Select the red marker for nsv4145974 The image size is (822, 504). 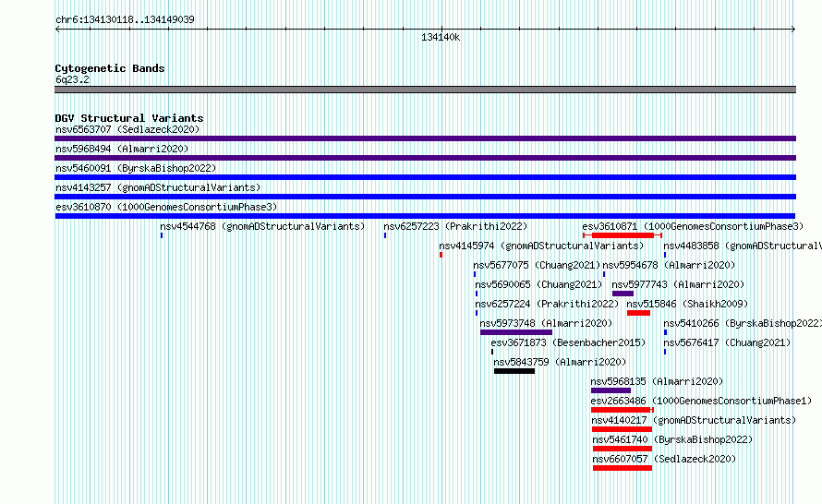click(x=441, y=255)
